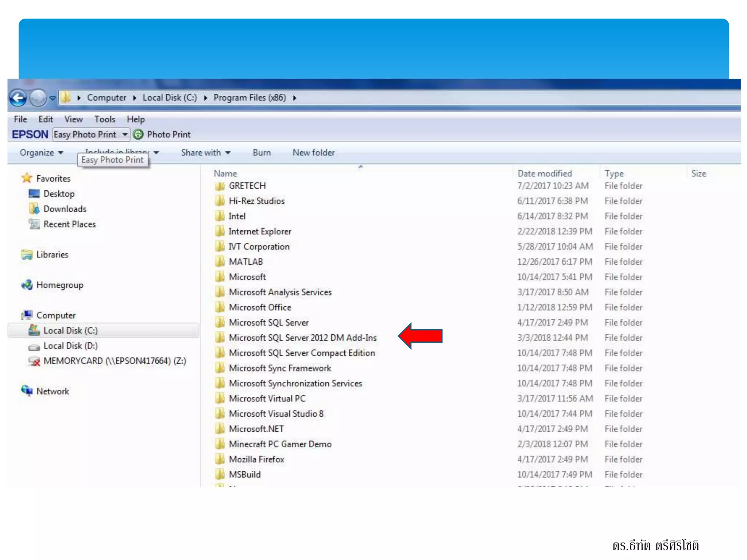Select Local Disk (D:) in navigation tree

point(70,346)
